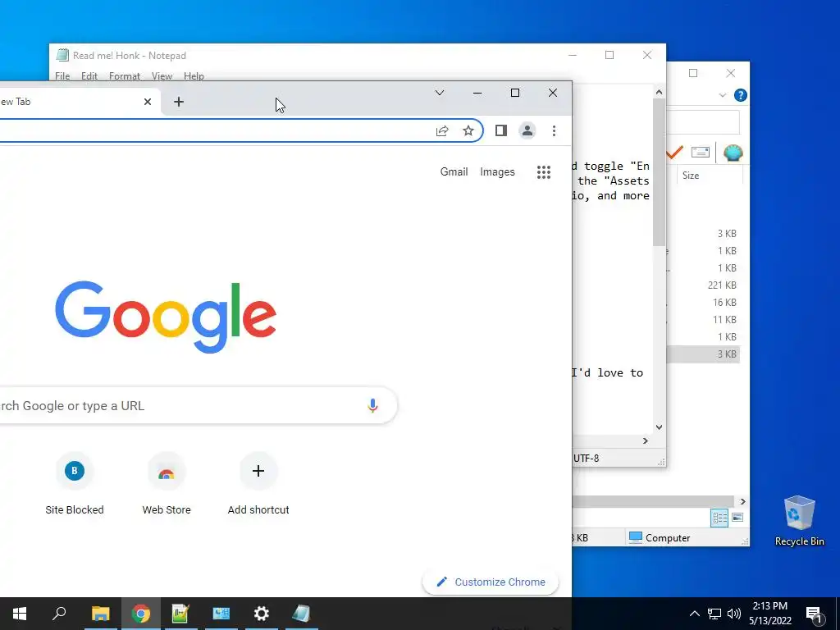Click the Explorer help question mark icon

point(741,95)
